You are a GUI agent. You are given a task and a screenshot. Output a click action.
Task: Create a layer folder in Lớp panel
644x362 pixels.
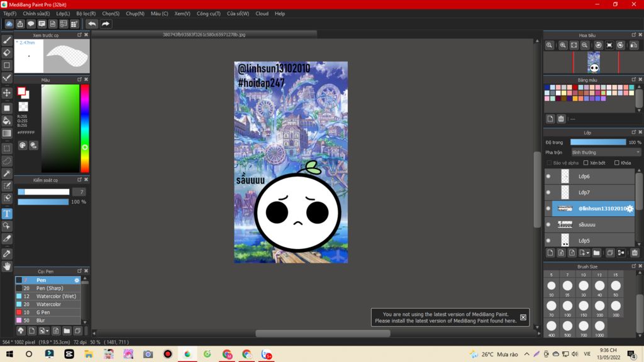point(596,253)
